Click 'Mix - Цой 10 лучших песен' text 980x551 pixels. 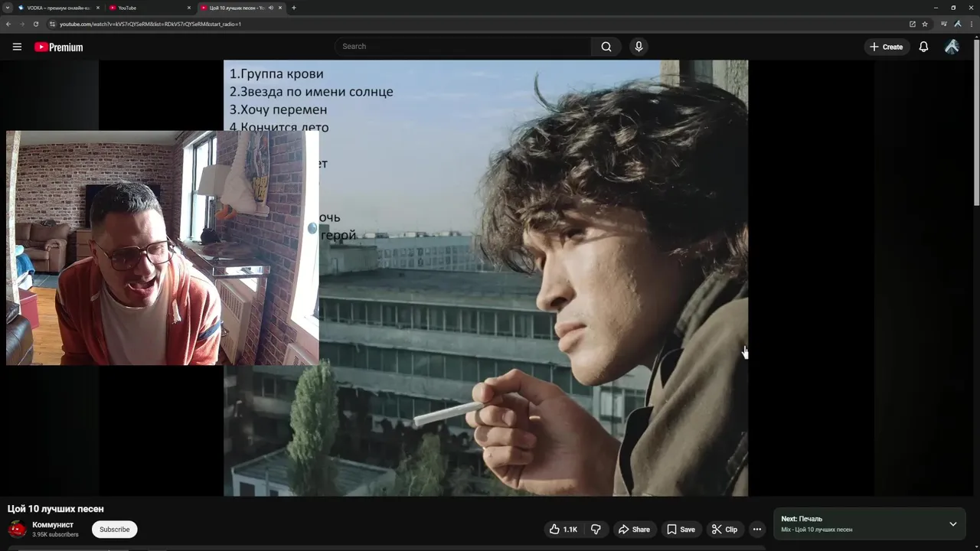816,530
